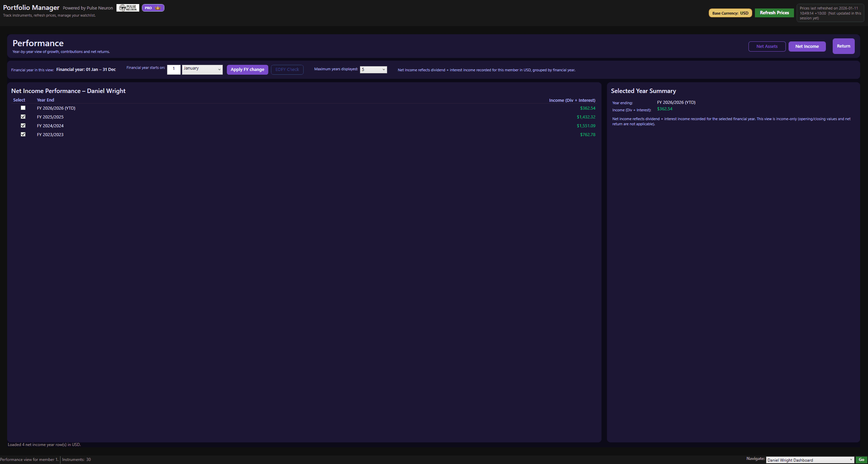868x464 pixels.
Task: Expand the Maximum years displayed dropdown
Action: (373, 70)
